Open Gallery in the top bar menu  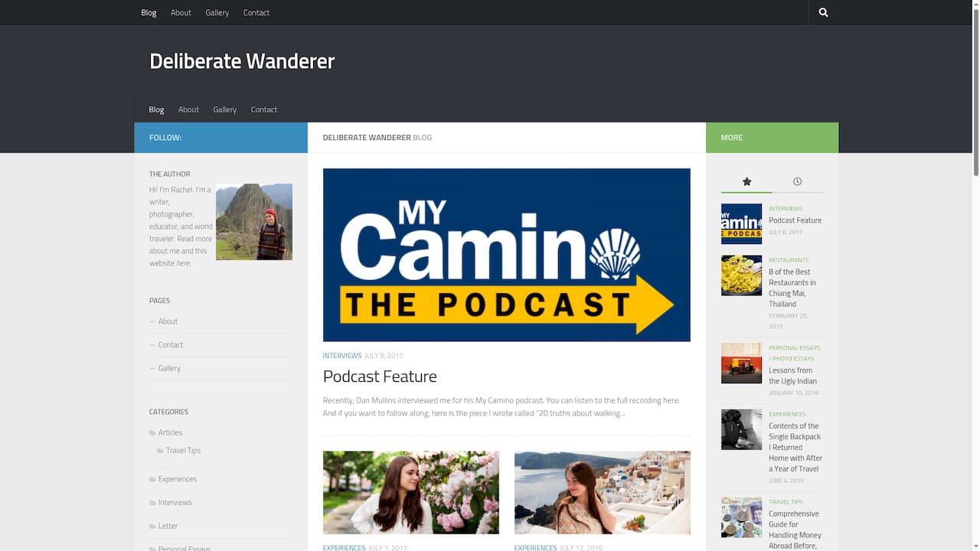[x=217, y=12]
